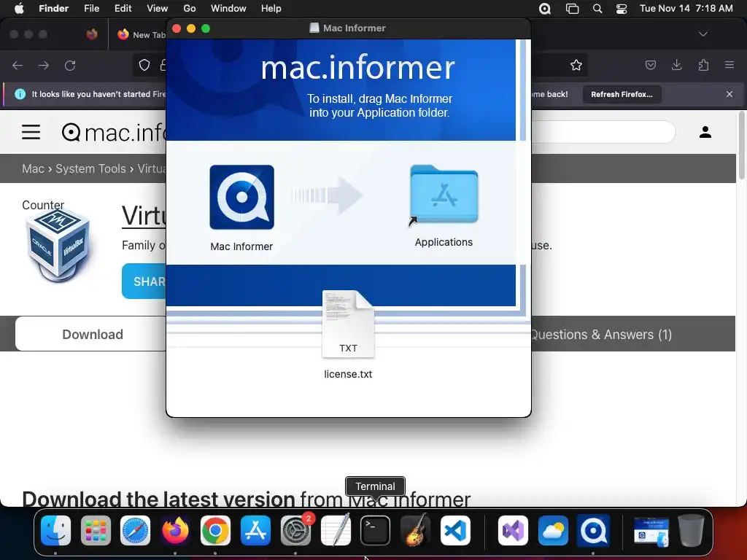Screen dimensions: 747x560
Task: Go back in Firefox
Action: pos(18,65)
